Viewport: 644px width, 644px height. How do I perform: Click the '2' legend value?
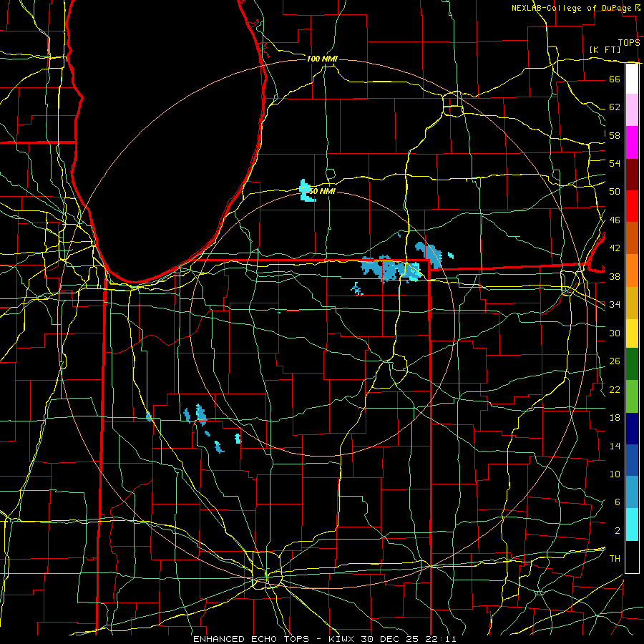(x=617, y=531)
